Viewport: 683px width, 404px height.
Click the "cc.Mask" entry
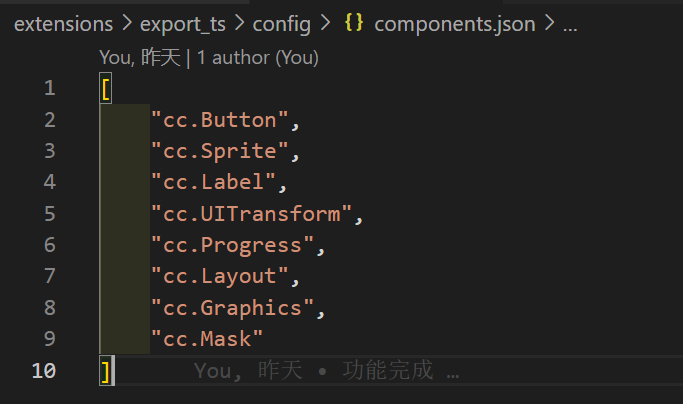click(207, 339)
